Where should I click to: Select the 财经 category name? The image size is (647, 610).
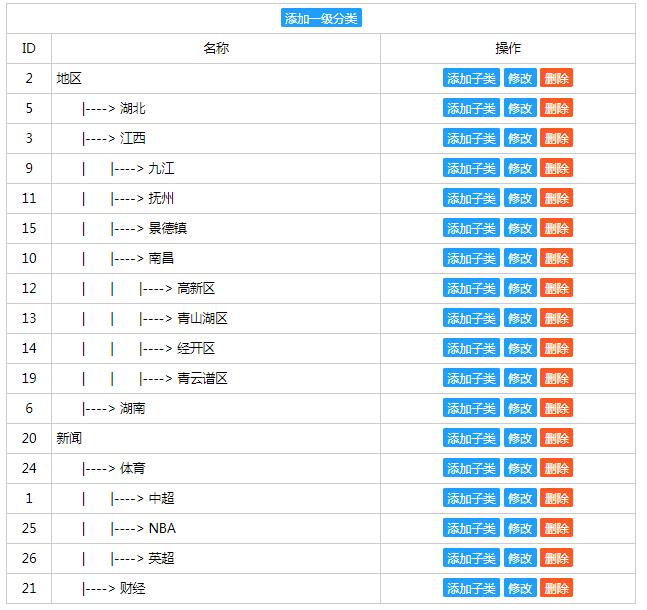point(133,588)
